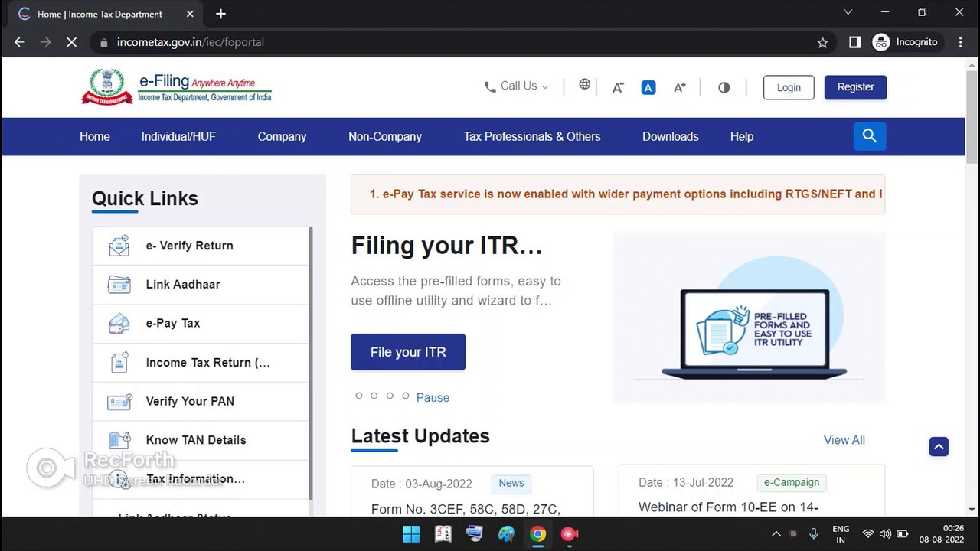
Task: Click the e-Verify Return envelope icon
Action: 119,246
